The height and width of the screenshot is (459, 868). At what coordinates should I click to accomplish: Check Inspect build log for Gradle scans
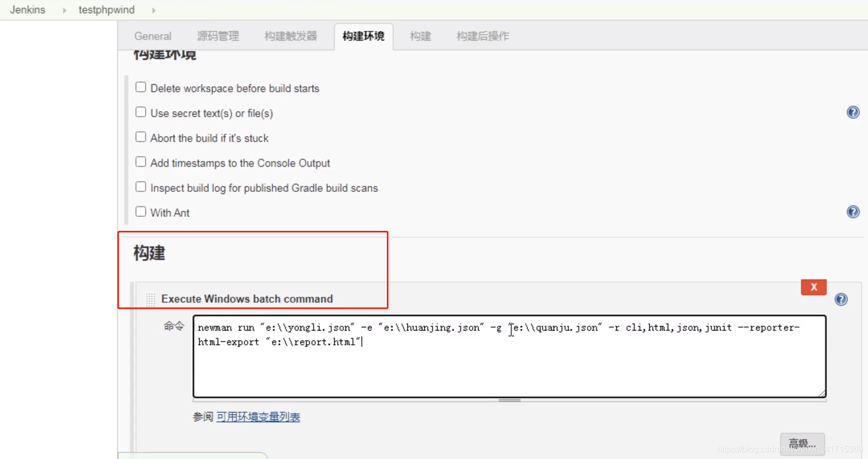pos(141,187)
